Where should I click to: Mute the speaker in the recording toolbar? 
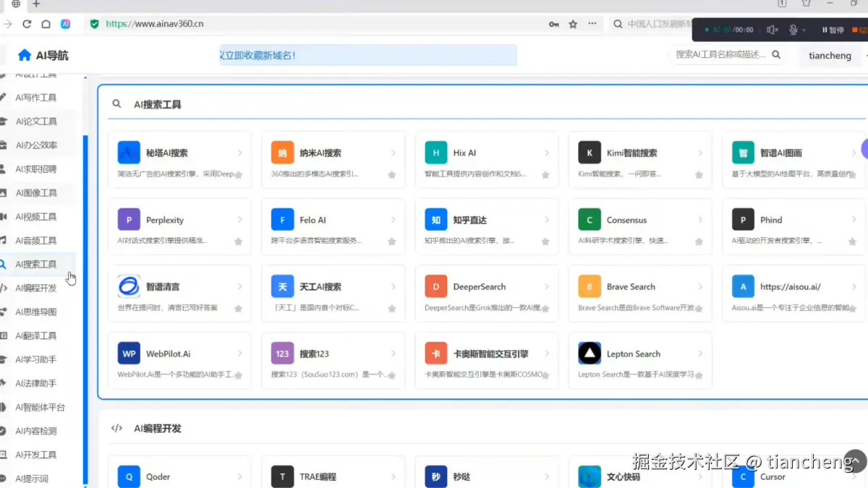pos(772,29)
